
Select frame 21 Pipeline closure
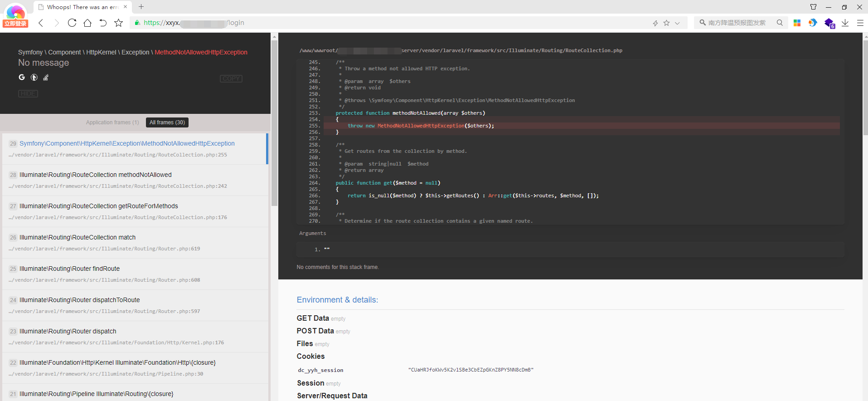point(135,393)
